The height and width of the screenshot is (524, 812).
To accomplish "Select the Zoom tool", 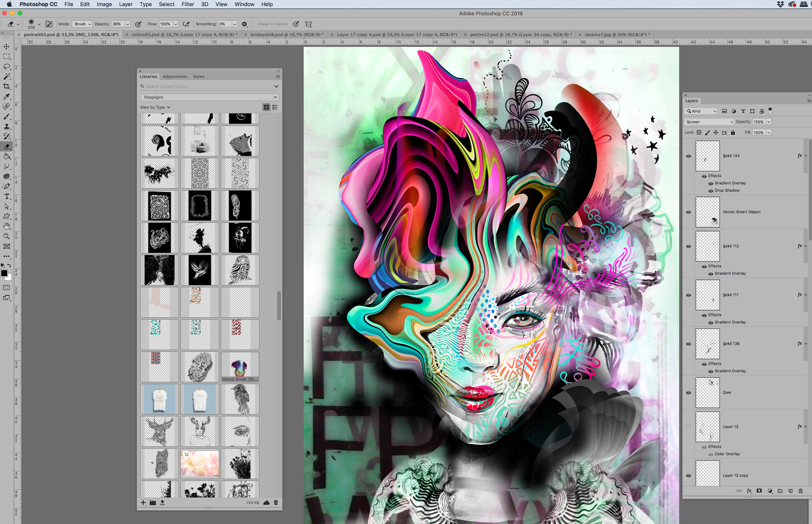I will 6,236.
